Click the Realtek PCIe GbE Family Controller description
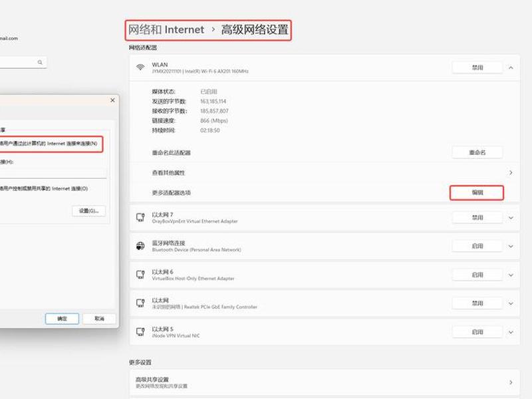 pyautogui.click(x=221, y=307)
